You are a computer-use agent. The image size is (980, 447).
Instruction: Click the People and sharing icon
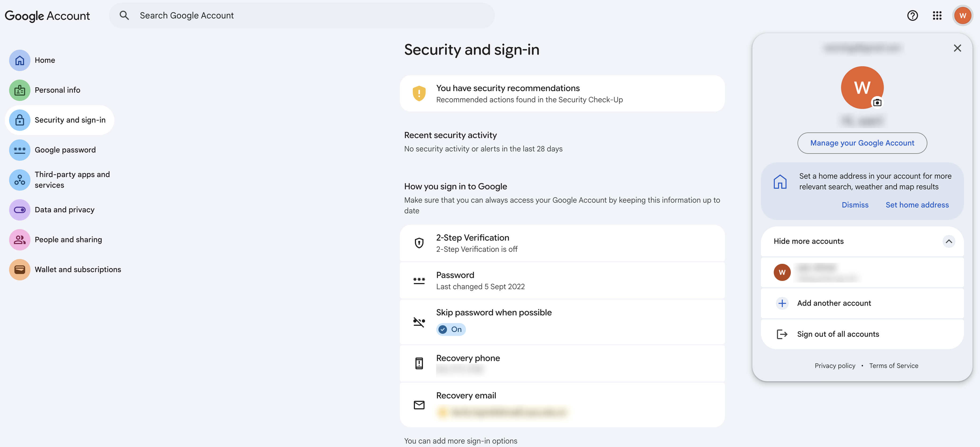pos(20,240)
